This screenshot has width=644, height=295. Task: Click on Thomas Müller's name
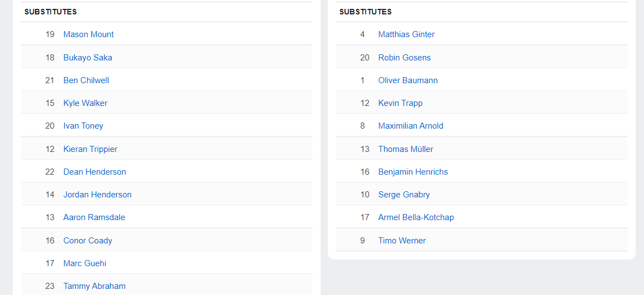pos(406,149)
